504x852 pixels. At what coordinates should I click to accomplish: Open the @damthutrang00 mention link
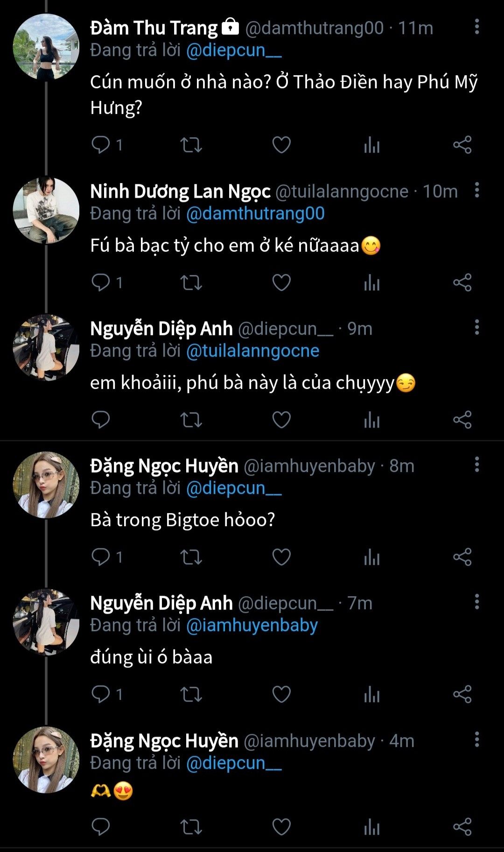[255, 214]
